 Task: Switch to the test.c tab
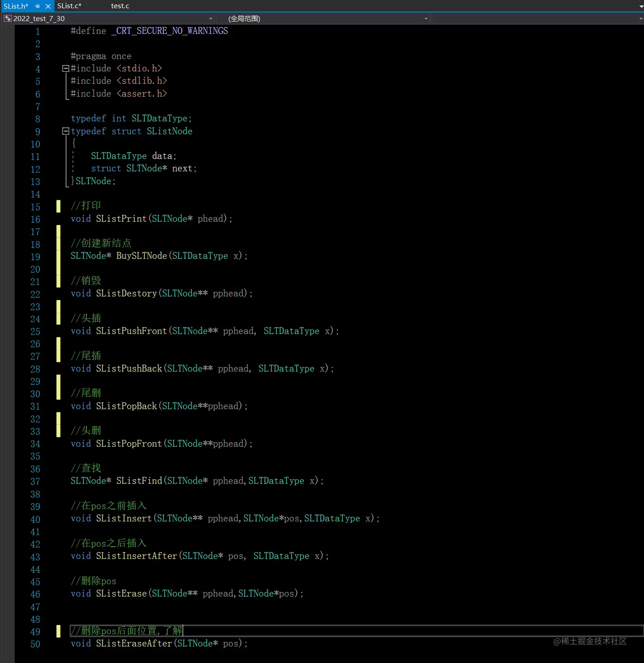click(x=120, y=6)
